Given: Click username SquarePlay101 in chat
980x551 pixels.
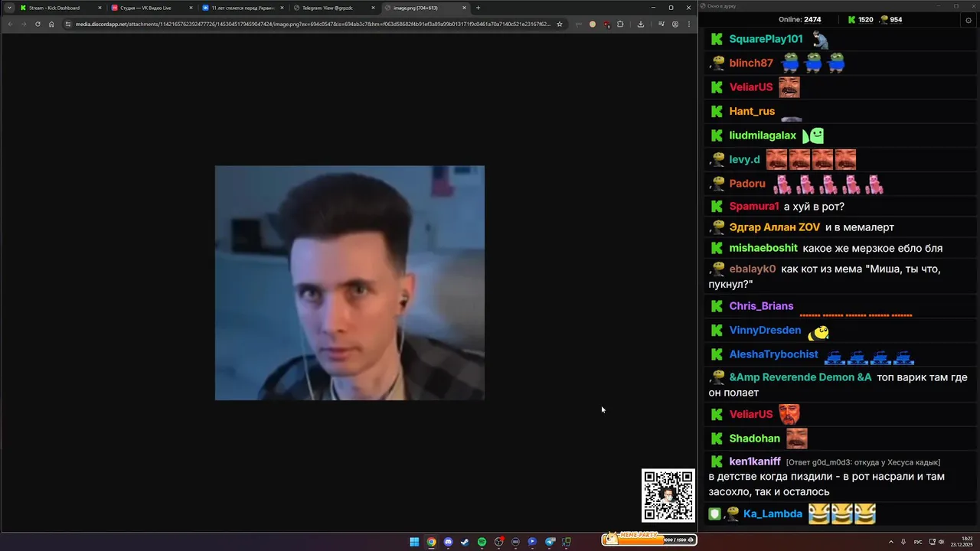Looking at the screenshot, I should (x=766, y=39).
